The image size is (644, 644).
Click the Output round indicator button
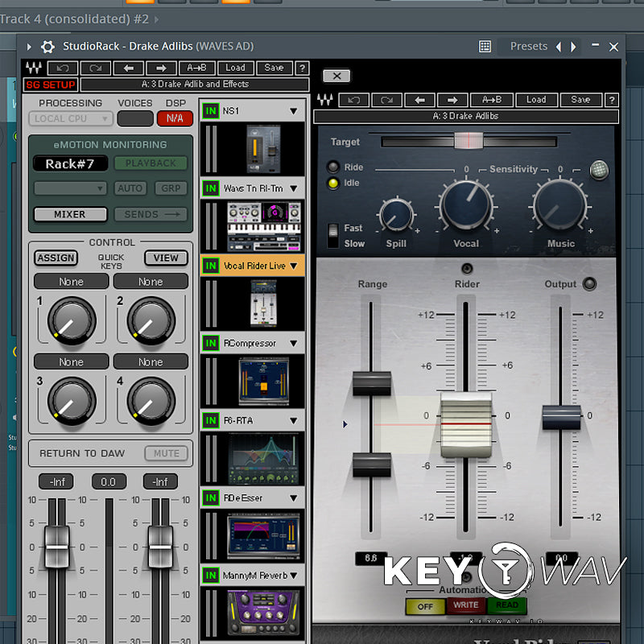(590, 284)
